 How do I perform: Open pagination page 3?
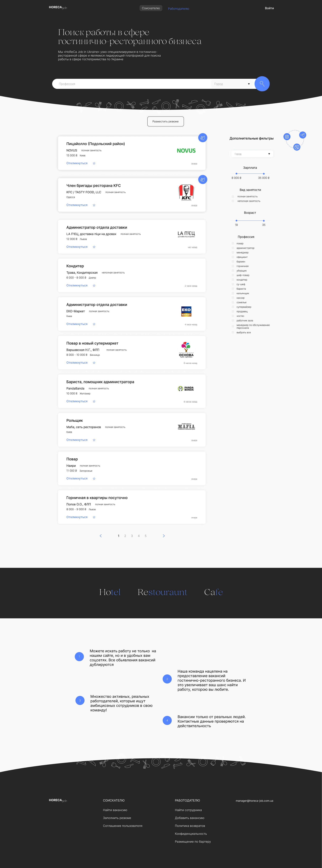pyautogui.click(x=132, y=536)
